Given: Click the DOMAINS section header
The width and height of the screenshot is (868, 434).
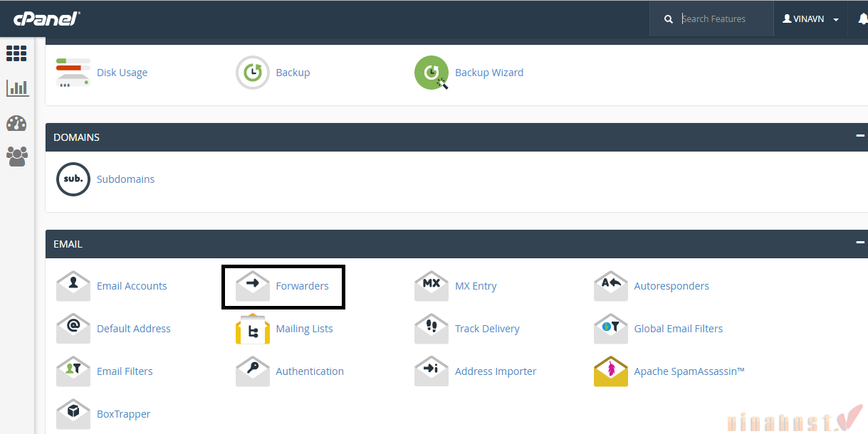Looking at the screenshot, I should tap(456, 137).
